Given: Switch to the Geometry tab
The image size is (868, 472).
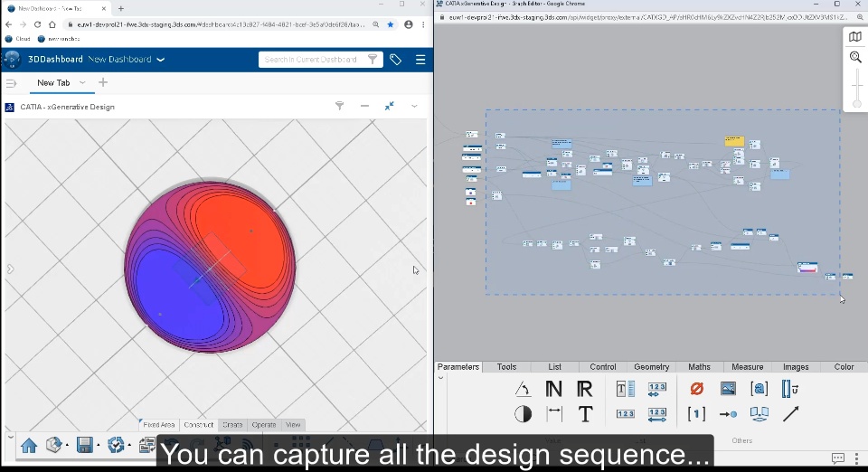Looking at the screenshot, I should 652,367.
